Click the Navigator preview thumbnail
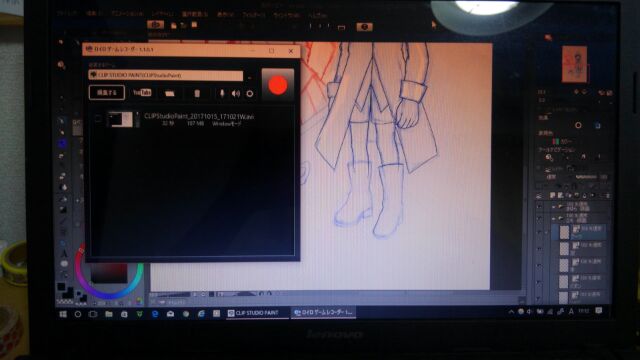This screenshot has width=640, height=360. tap(575, 64)
